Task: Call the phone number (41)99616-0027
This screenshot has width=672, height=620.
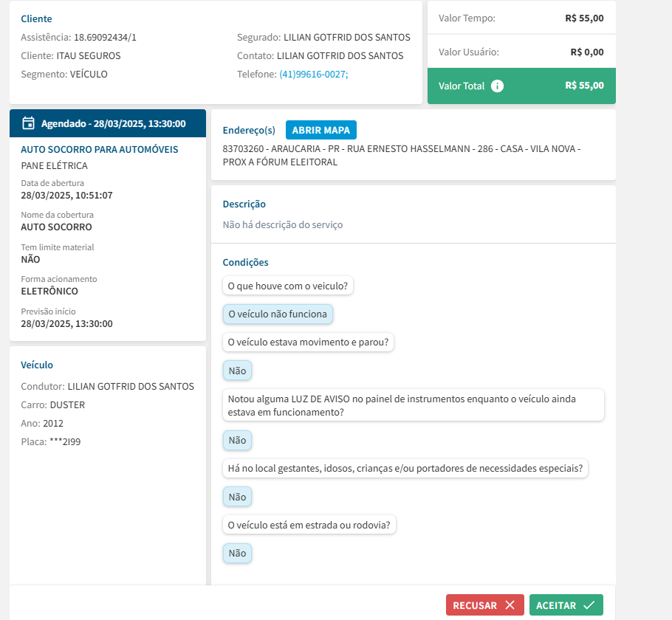Action: pyautogui.click(x=313, y=75)
